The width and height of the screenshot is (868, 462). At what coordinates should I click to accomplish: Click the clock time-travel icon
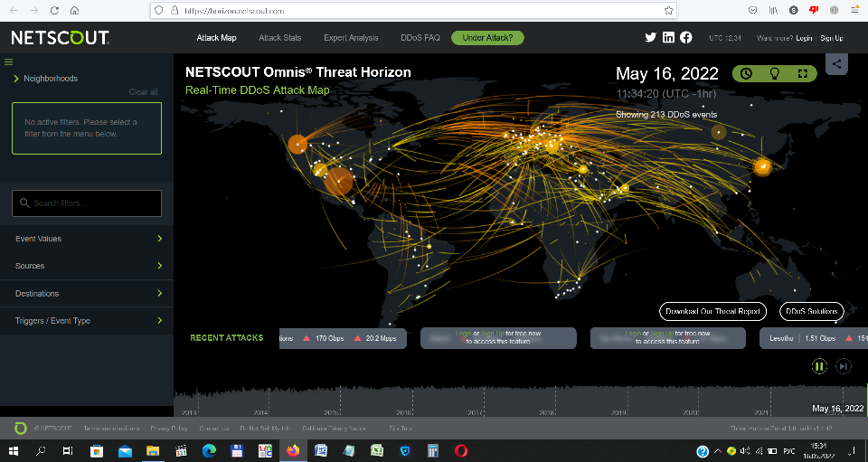(x=746, y=73)
